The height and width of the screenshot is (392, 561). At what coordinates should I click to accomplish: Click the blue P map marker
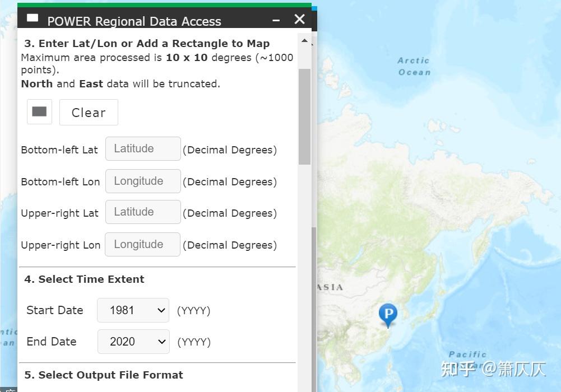click(388, 314)
